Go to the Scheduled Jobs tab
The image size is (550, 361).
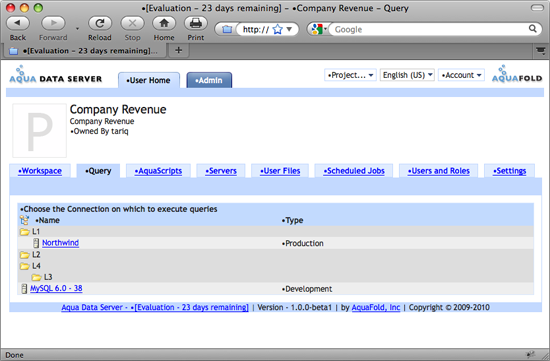click(x=354, y=171)
